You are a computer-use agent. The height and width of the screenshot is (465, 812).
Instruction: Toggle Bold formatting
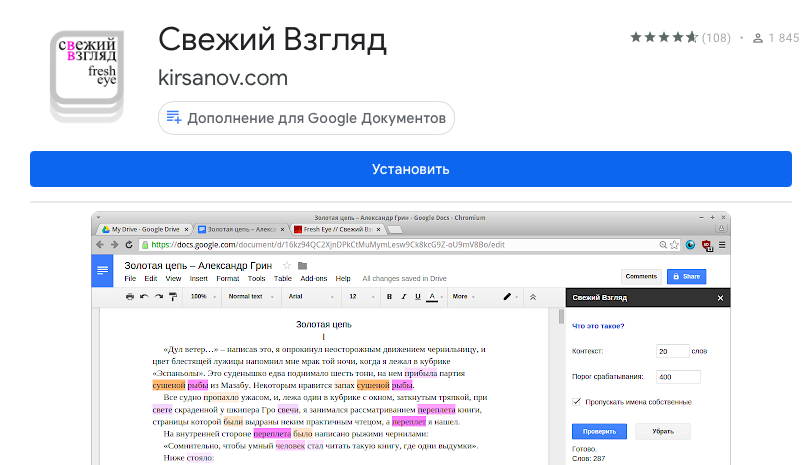[389, 297]
